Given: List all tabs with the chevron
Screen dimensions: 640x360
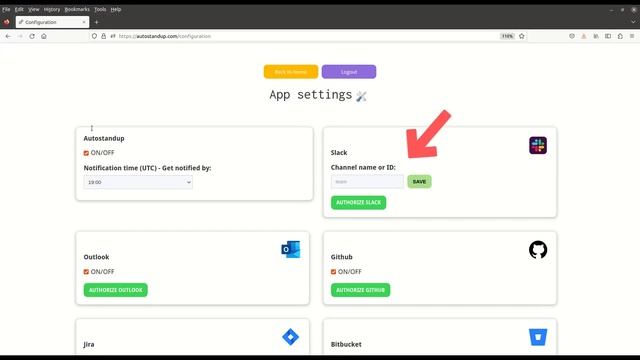Looking at the screenshot, I should click(633, 22).
